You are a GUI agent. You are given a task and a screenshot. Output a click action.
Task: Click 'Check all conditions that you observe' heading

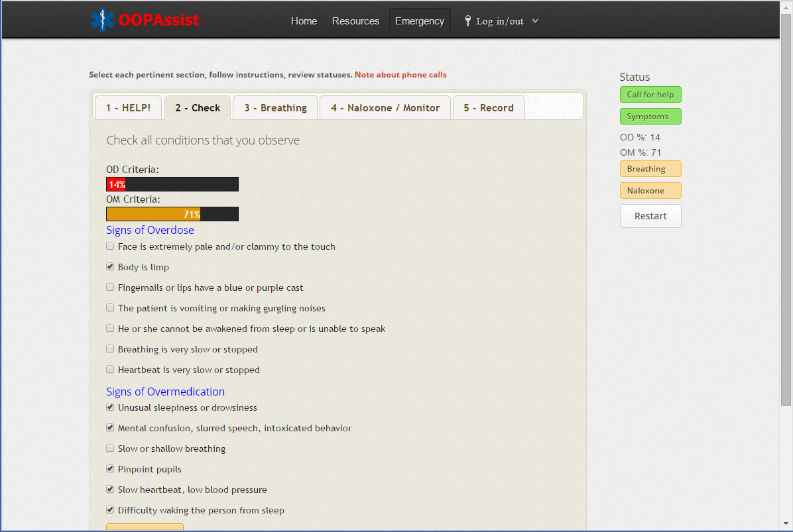point(203,140)
